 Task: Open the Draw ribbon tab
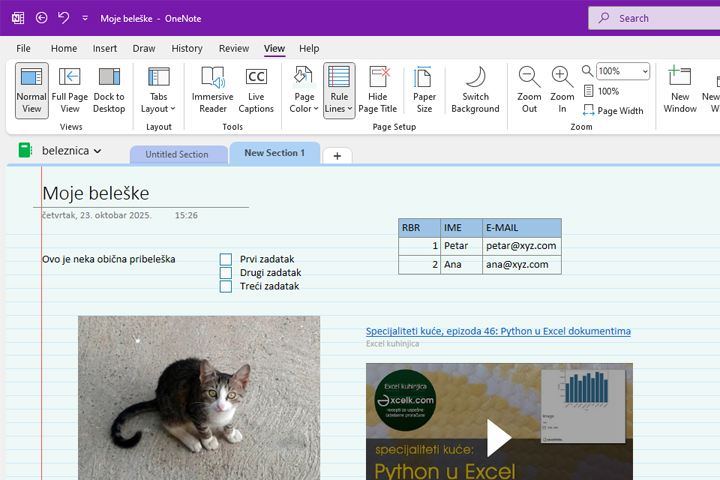point(144,48)
